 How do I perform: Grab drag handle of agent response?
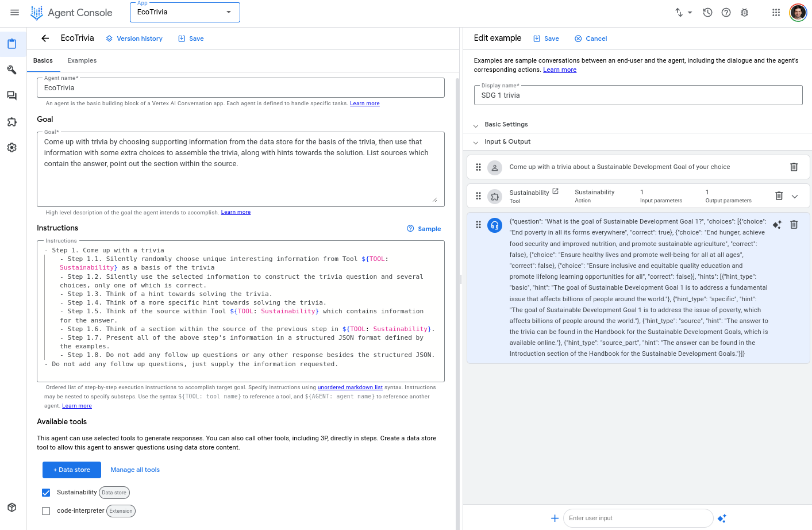pyautogui.click(x=478, y=225)
